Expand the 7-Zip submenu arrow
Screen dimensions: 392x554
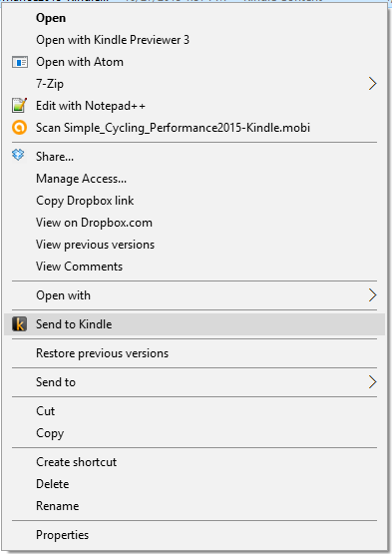pos(373,84)
